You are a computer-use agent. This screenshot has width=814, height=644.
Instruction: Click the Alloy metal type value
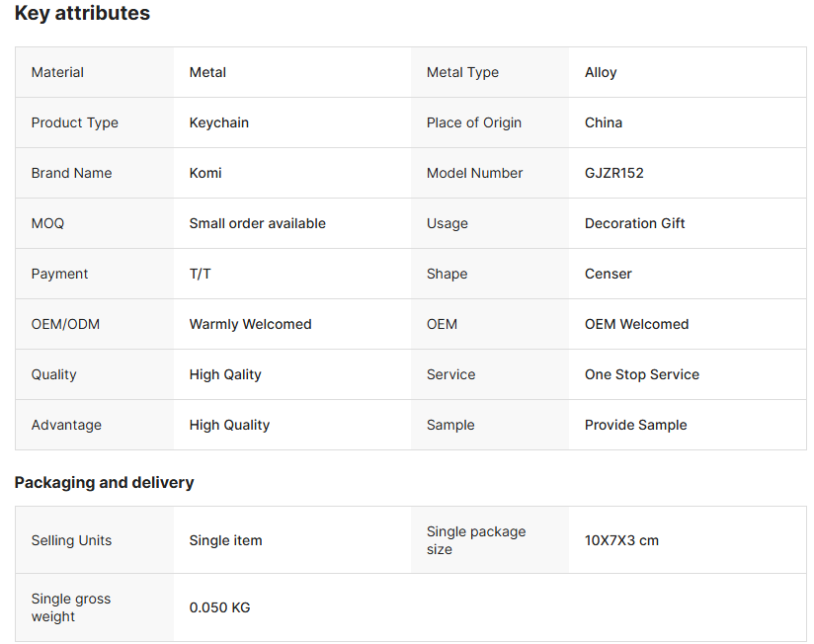point(601,72)
